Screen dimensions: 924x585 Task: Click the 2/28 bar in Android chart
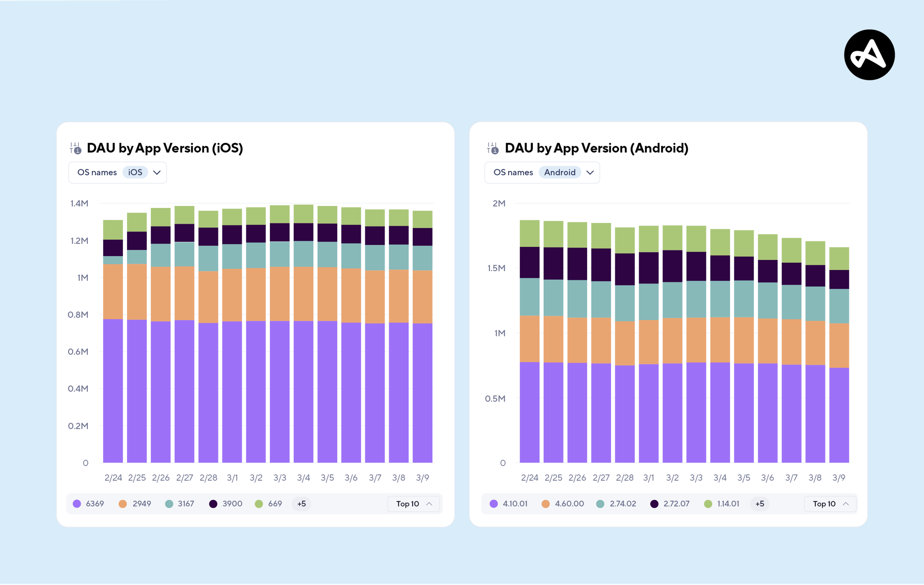coord(625,345)
